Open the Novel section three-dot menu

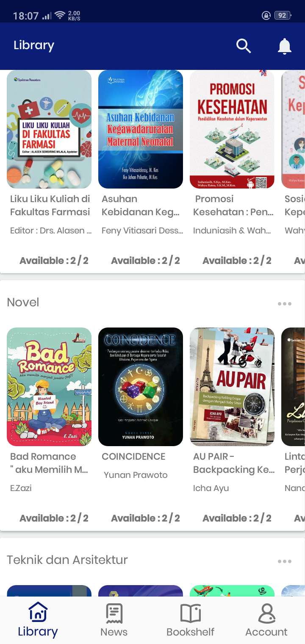pyautogui.click(x=285, y=304)
